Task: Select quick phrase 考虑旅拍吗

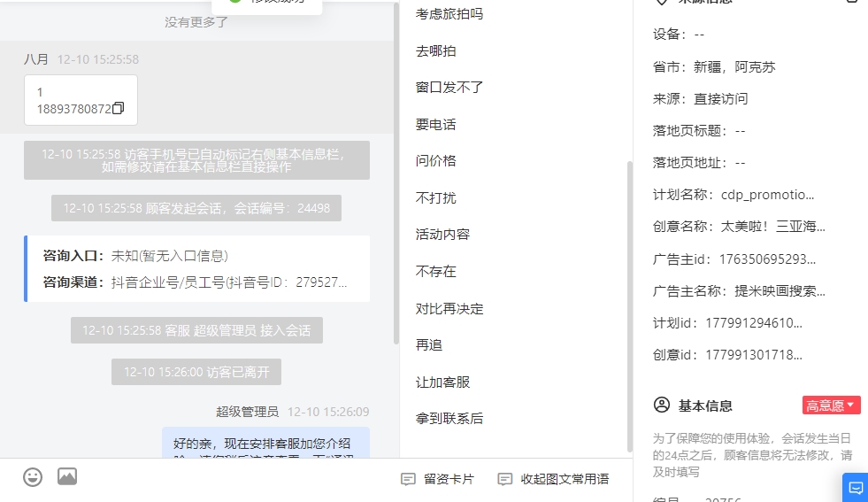Action: [x=449, y=14]
